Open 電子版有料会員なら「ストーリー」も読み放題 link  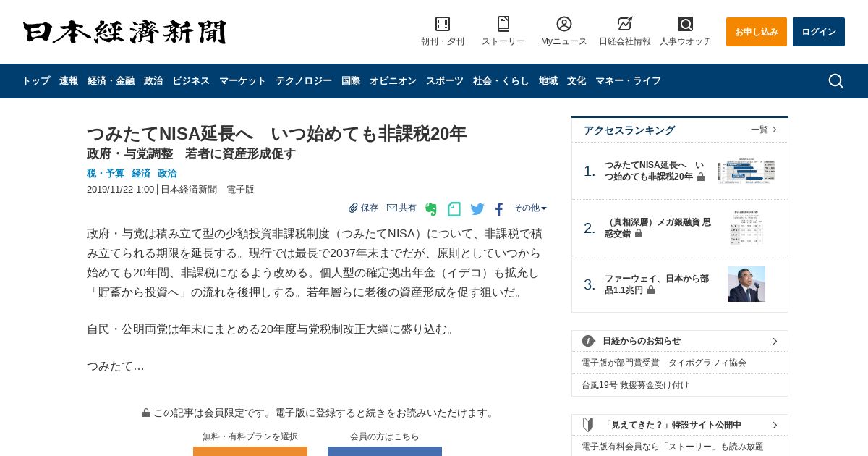click(x=673, y=447)
